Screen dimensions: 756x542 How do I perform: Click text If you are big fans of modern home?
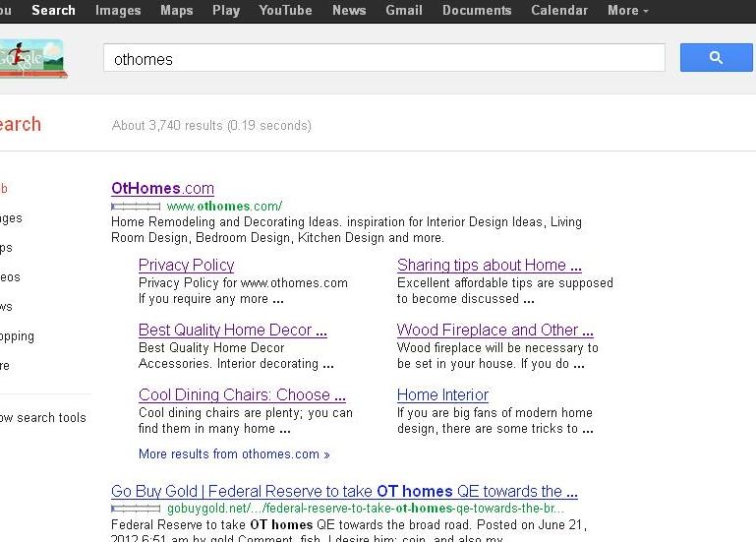[x=494, y=413]
